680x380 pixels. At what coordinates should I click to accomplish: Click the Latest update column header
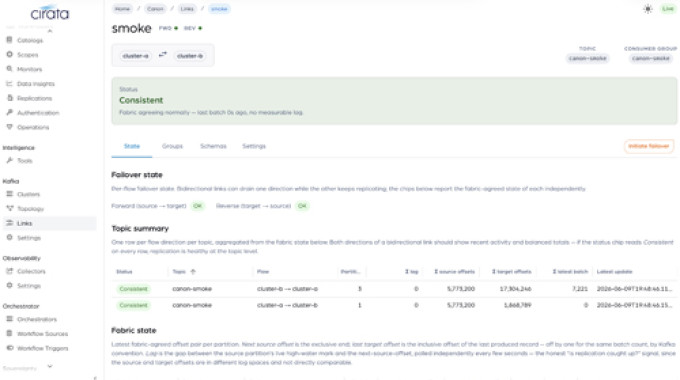coord(614,272)
